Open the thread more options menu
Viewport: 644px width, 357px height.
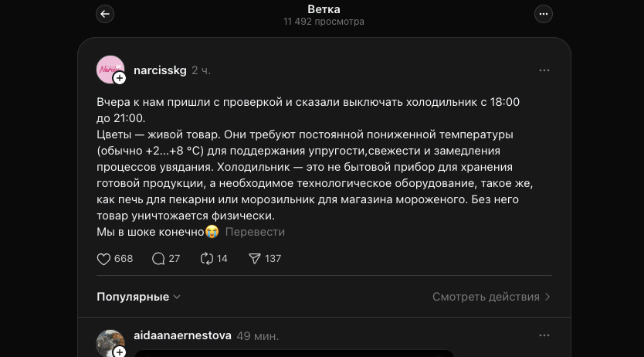(x=544, y=14)
